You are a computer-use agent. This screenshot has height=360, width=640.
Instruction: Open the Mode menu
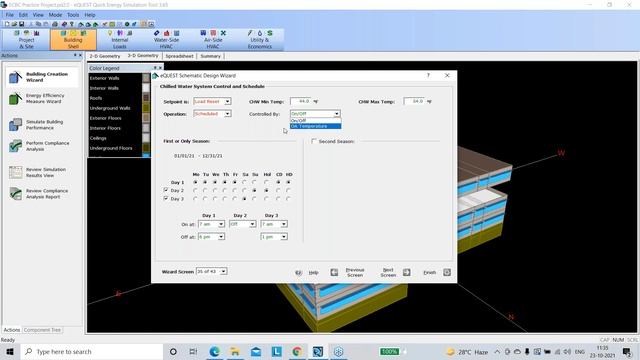click(56, 15)
